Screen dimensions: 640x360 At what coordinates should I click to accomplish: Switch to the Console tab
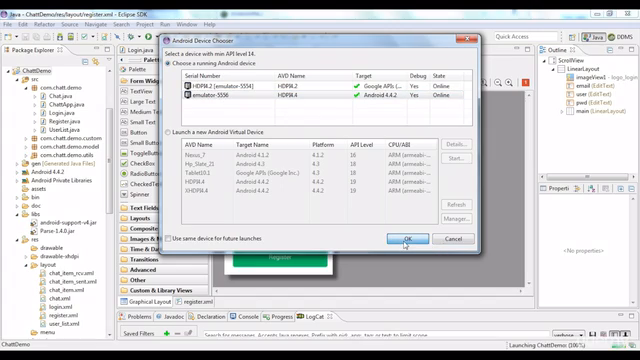coord(244,316)
